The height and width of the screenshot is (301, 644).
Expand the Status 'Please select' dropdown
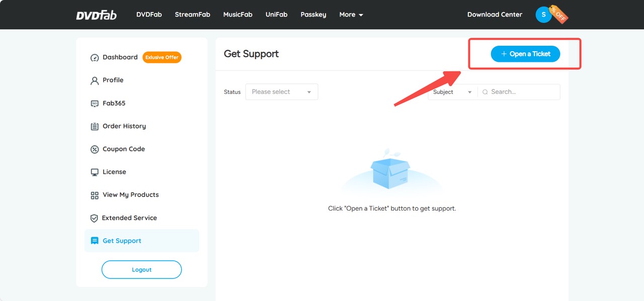pos(281,92)
